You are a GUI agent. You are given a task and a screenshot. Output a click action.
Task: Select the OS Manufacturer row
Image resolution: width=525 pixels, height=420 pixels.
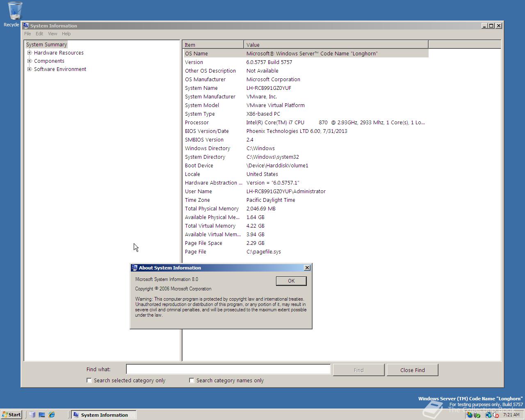coord(306,79)
